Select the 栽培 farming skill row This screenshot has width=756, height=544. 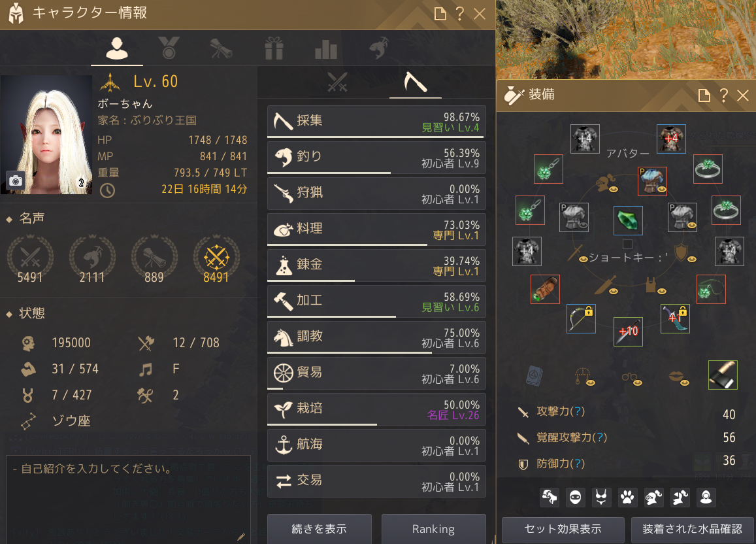pyautogui.click(x=376, y=409)
